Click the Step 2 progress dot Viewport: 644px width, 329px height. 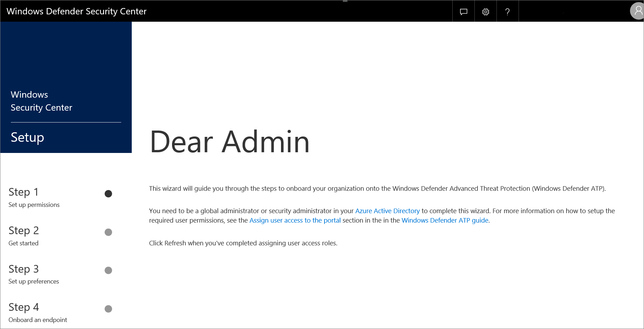coord(108,232)
